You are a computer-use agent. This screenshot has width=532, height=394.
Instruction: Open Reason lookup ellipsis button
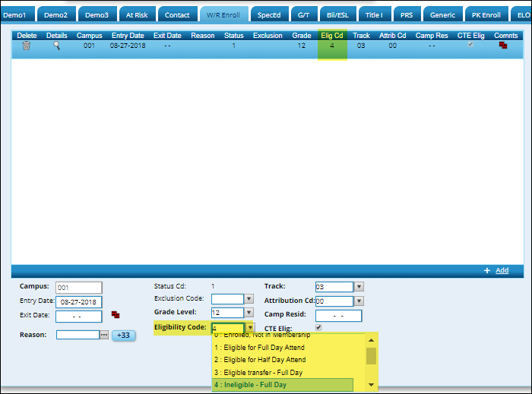[104, 335]
